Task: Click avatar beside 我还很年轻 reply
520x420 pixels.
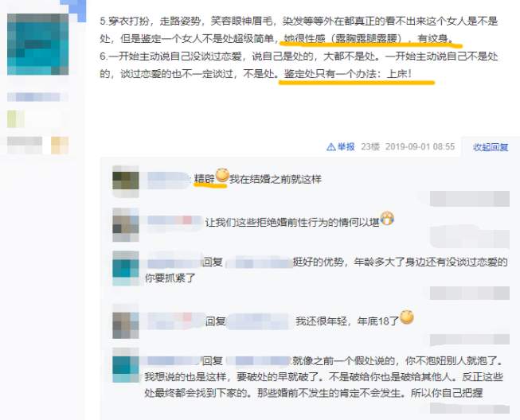Action: (x=126, y=321)
